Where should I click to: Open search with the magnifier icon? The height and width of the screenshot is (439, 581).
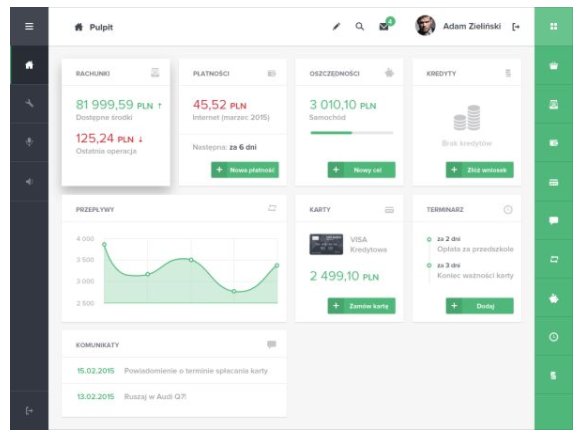[359, 26]
